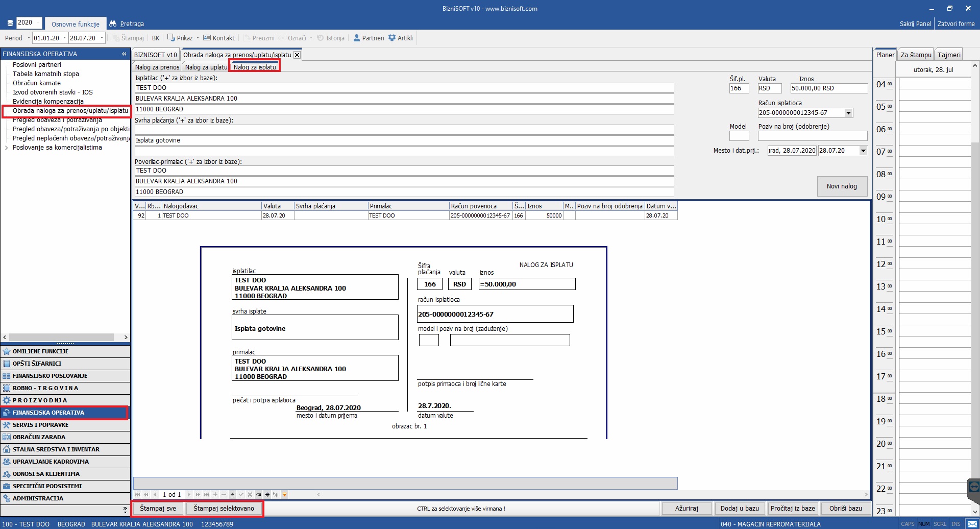The width and height of the screenshot is (980, 529).
Task: Click the Štampaj selektovano button
Action: 224,509
